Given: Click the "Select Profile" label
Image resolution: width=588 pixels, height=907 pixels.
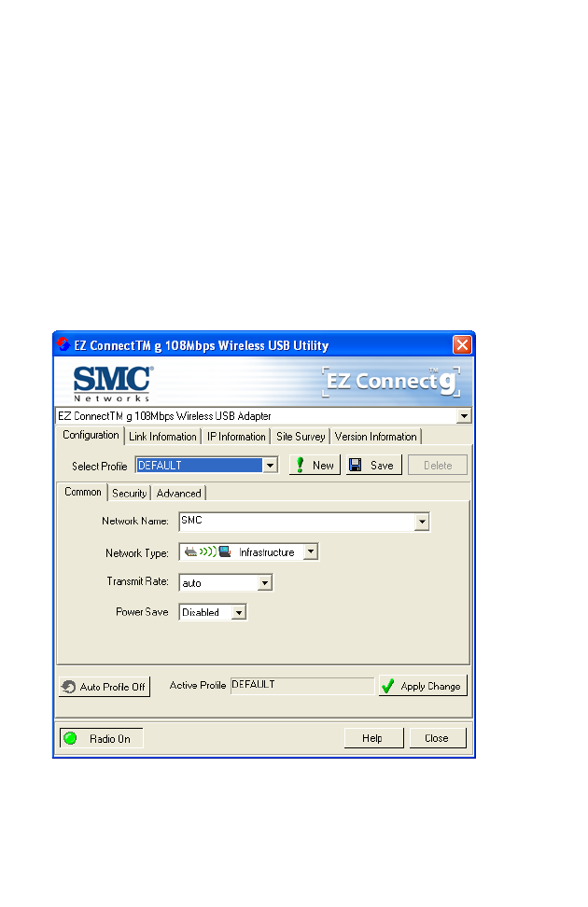Looking at the screenshot, I should [99, 467].
